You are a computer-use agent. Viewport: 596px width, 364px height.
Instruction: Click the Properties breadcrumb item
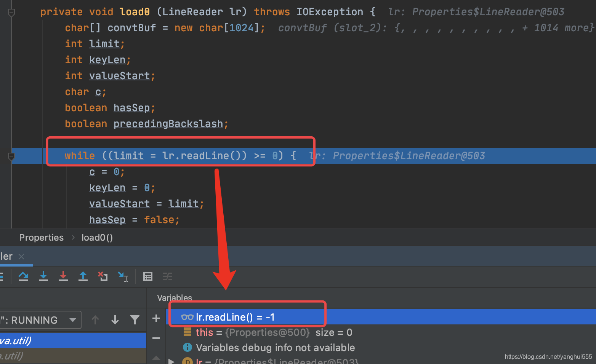(42, 238)
